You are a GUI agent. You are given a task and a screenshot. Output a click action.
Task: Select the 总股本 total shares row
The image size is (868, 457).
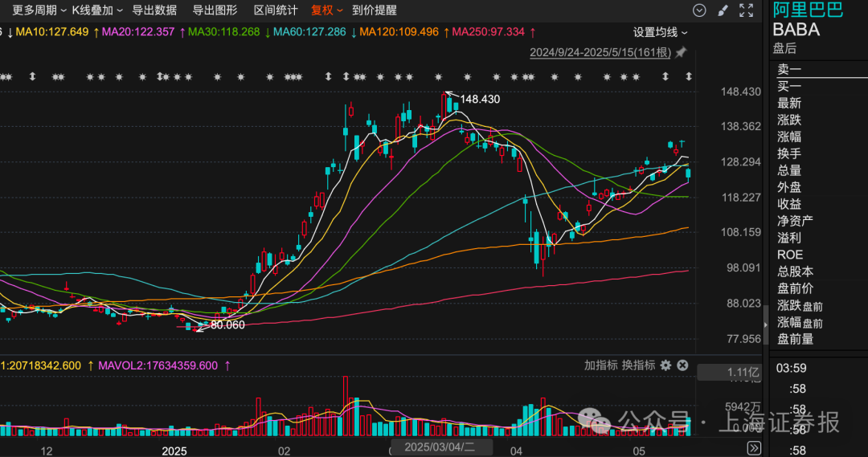pyautogui.click(x=795, y=271)
